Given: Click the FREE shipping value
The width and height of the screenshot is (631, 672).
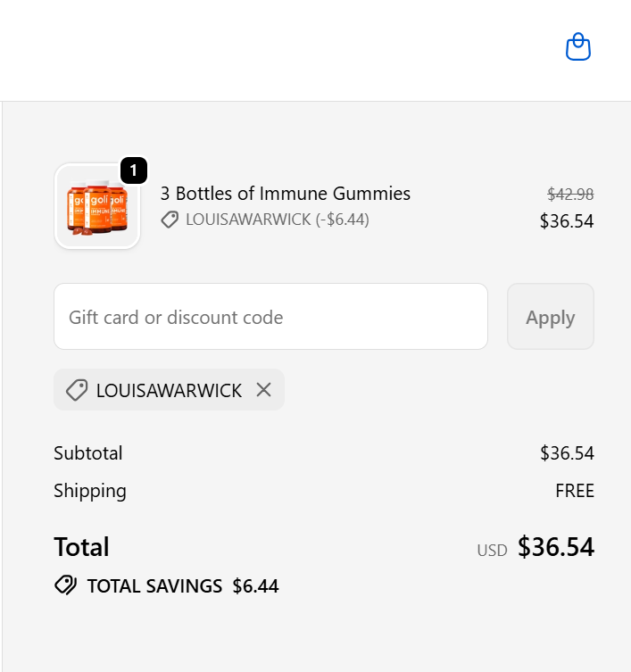Looking at the screenshot, I should point(575,491).
